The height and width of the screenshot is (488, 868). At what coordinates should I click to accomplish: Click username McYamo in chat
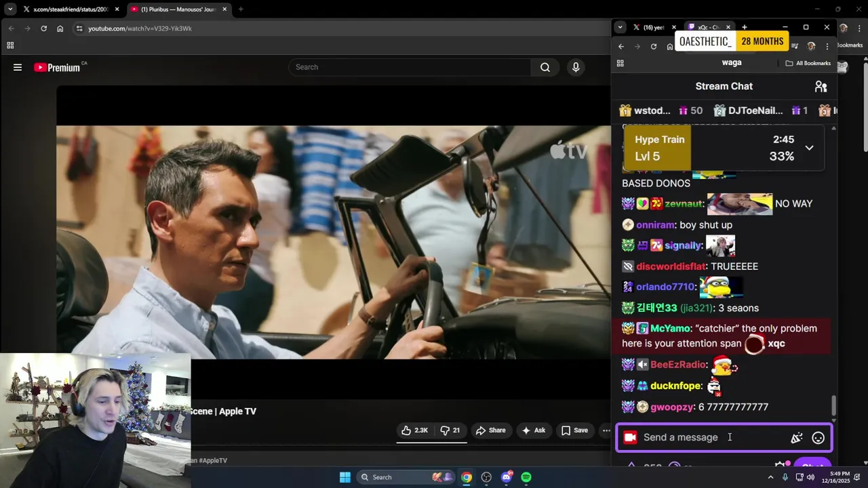pyautogui.click(x=670, y=329)
